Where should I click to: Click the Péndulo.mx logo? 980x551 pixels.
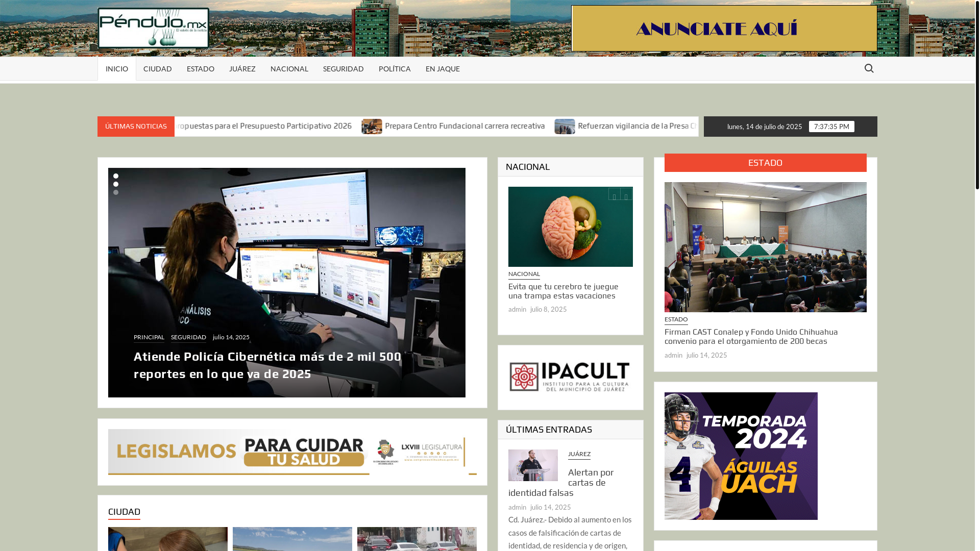pos(153,28)
